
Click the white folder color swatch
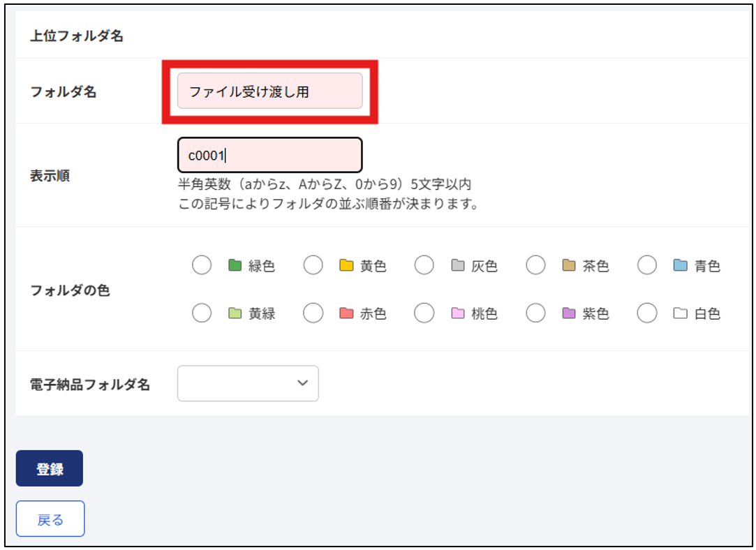pyautogui.click(x=681, y=313)
